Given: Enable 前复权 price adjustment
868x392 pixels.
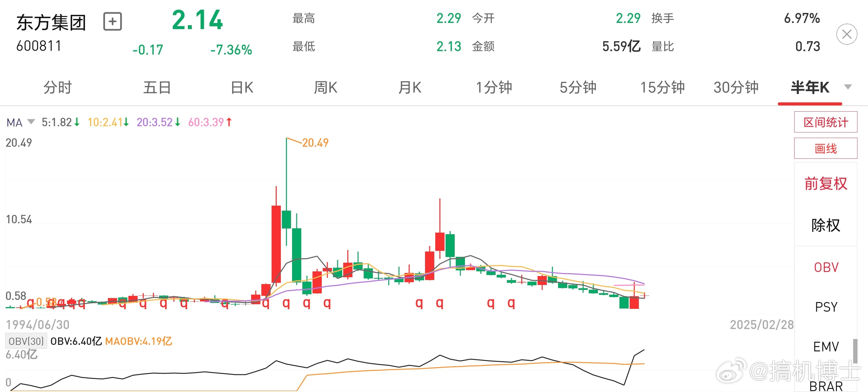Looking at the screenshot, I should [x=826, y=184].
